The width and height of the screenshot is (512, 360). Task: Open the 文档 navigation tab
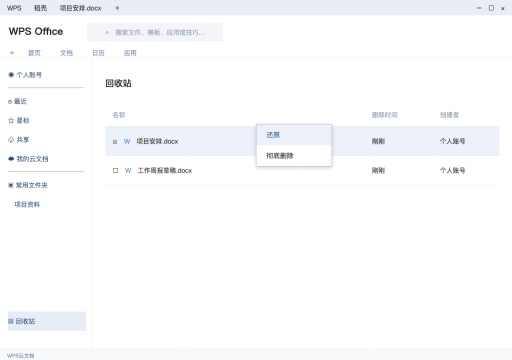(66, 53)
